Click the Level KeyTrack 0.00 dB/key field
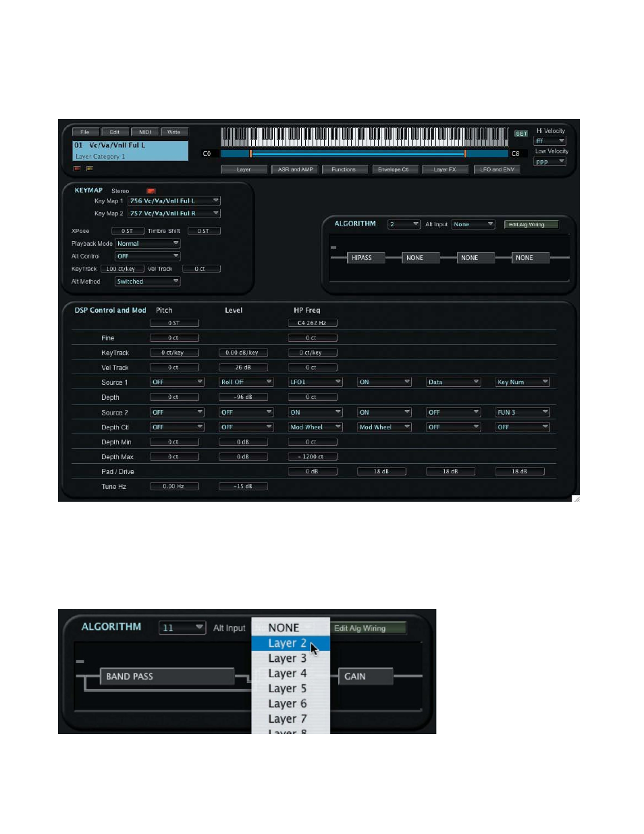644x834 pixels. coord(243,353)
